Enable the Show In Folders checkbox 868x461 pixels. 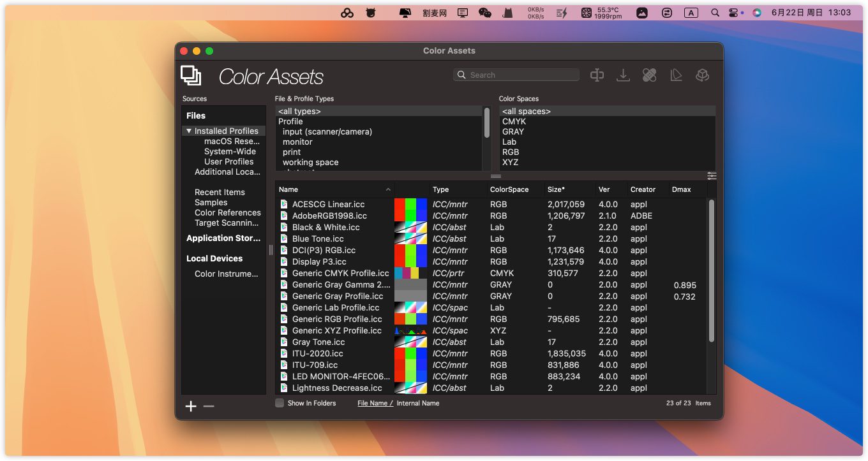coord(280,403)
